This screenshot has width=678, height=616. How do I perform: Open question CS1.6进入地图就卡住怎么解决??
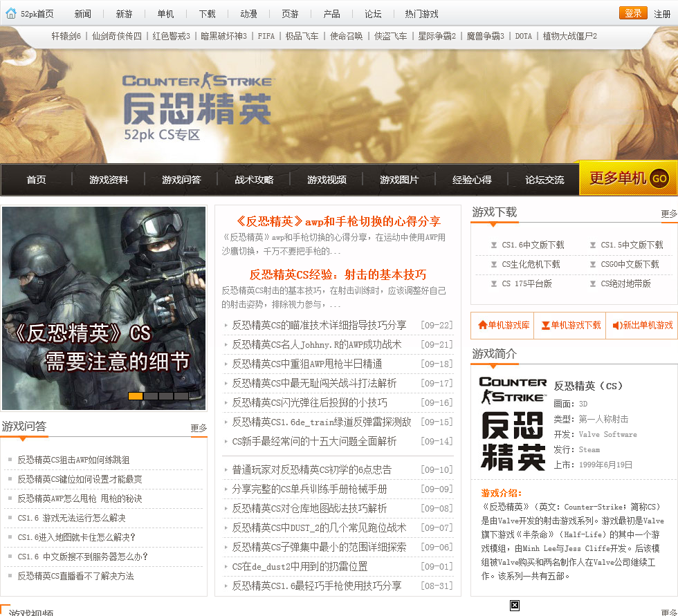(77, 537)
